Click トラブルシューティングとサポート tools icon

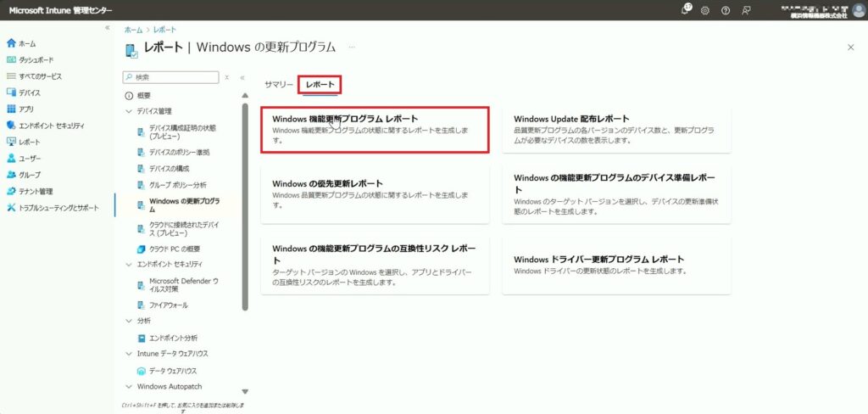(x=11, y=208)
